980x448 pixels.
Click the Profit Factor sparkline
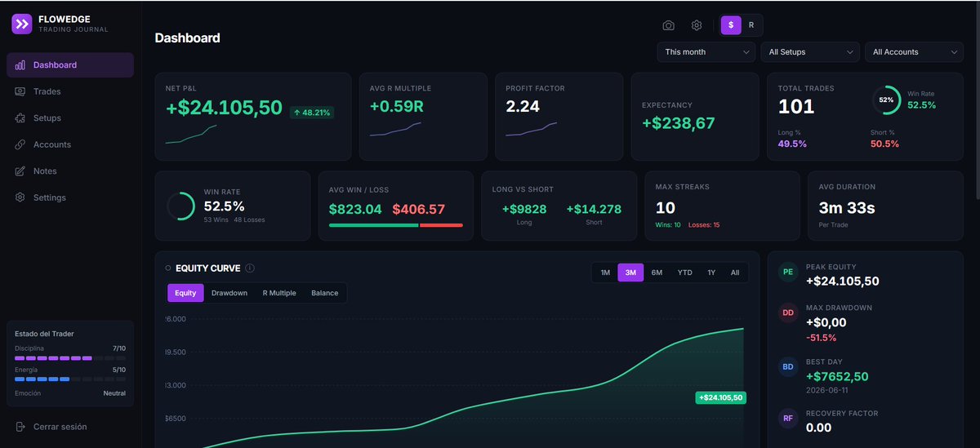531,129
